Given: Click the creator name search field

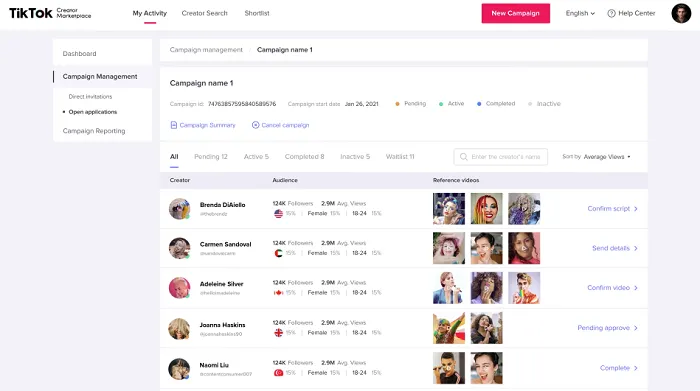Looking at the screenshot, I should click(x=501, y=157).
